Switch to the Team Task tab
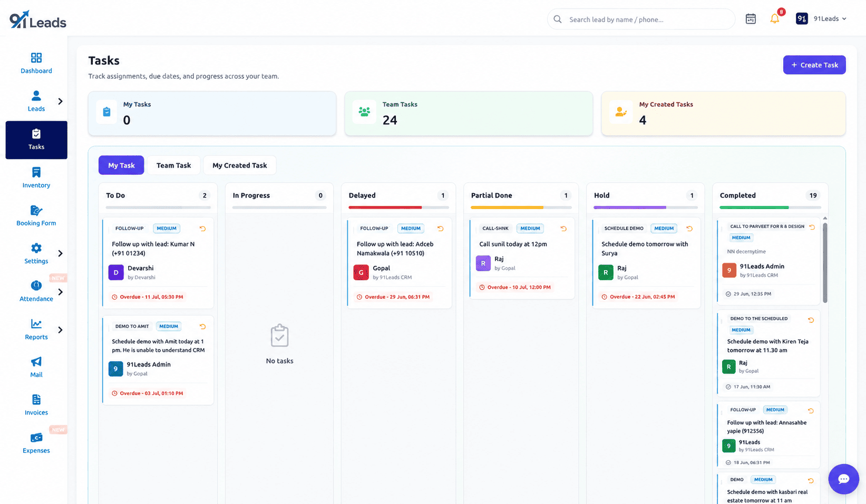The width and height of the screenshot is (866, 504). (x=173, y=165)
